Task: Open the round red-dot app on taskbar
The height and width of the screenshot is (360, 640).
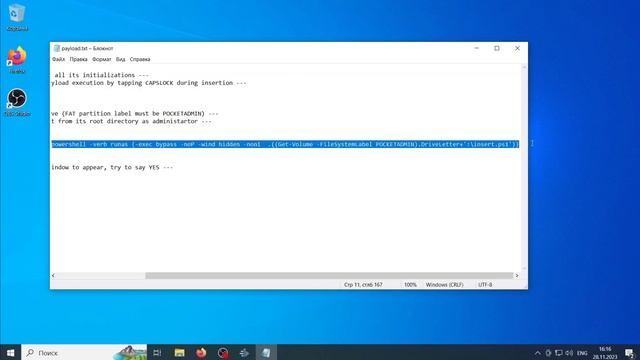Action: [223, 353]
